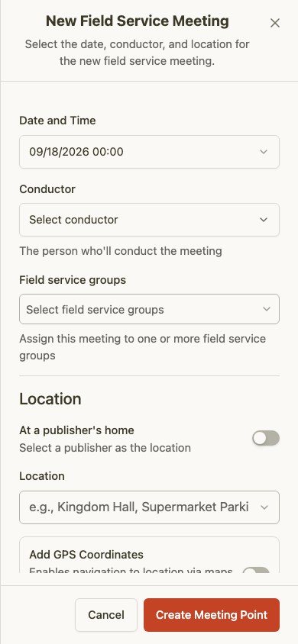Click the Cancel button

pyautogui.click(x=106, y=615)
